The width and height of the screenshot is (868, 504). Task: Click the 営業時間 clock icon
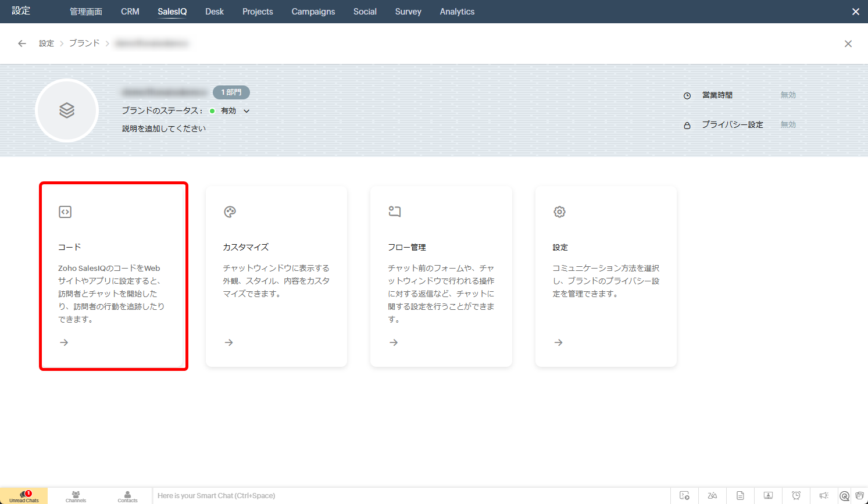pos(687,95)
